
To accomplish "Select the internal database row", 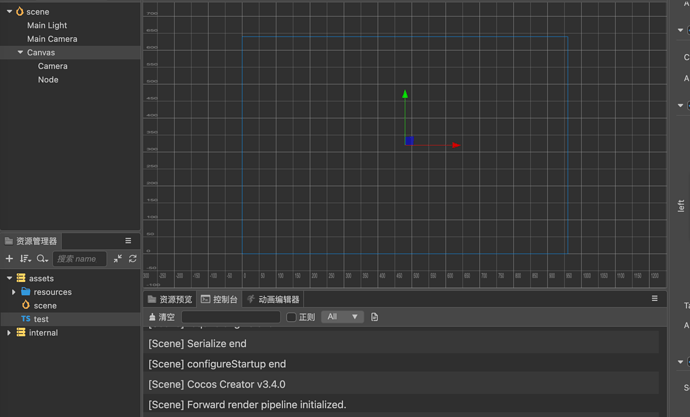I will [70, 333].
